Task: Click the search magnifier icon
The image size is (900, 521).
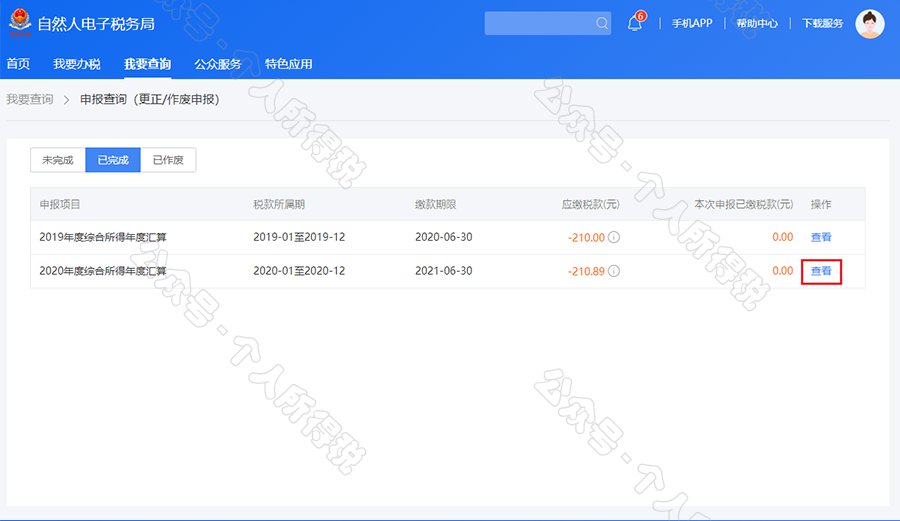Action: coord(601,24)
